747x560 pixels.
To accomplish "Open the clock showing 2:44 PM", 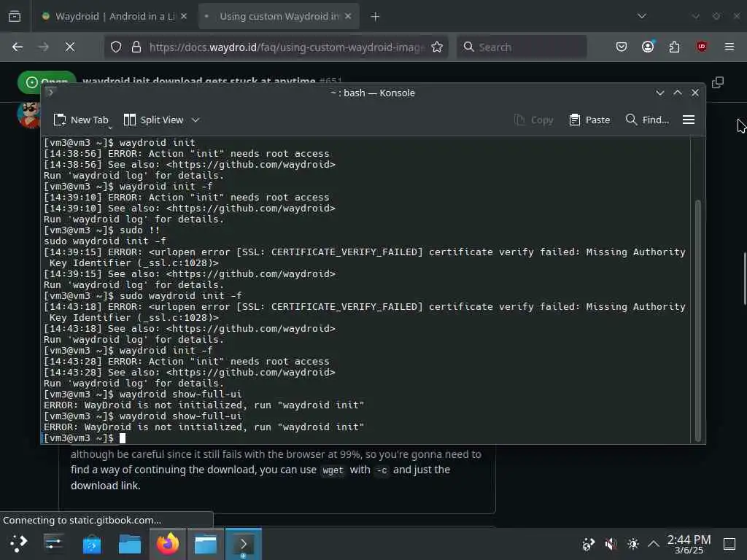I will (689, 544).
